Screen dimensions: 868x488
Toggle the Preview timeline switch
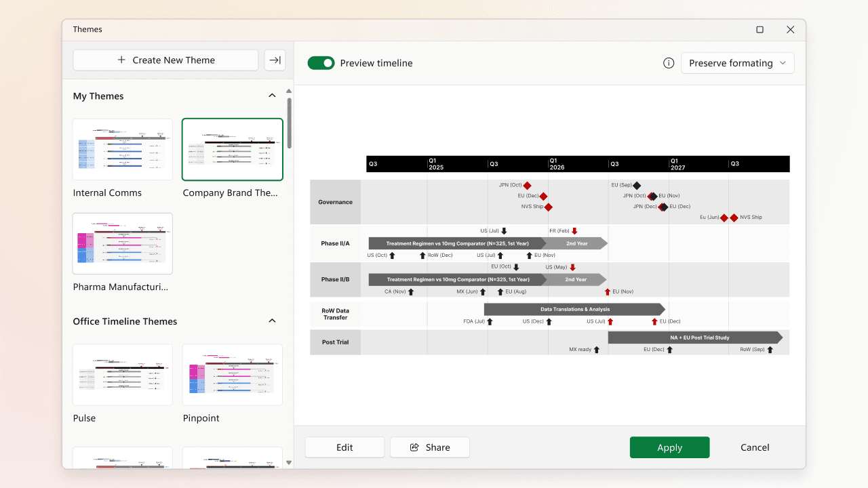(x=321, y=63)
